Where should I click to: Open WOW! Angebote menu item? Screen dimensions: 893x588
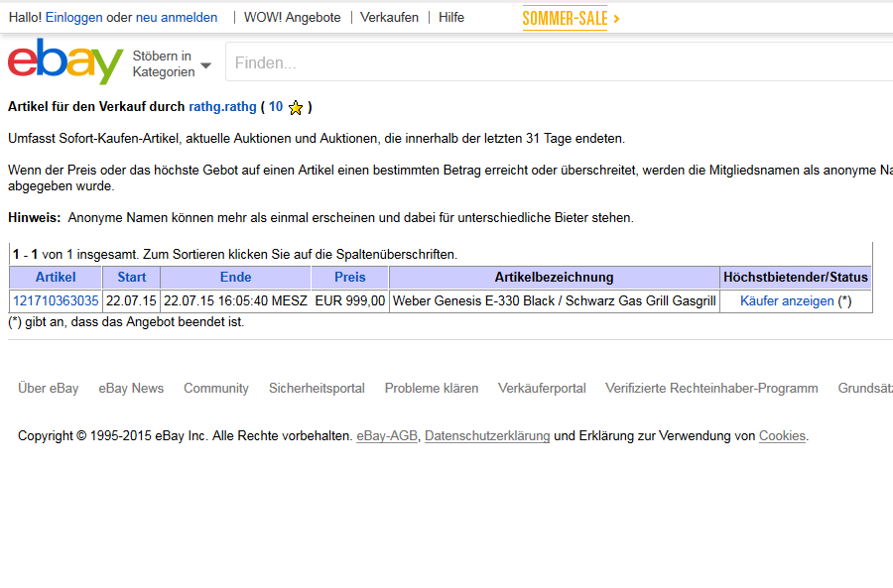[292, 18]
